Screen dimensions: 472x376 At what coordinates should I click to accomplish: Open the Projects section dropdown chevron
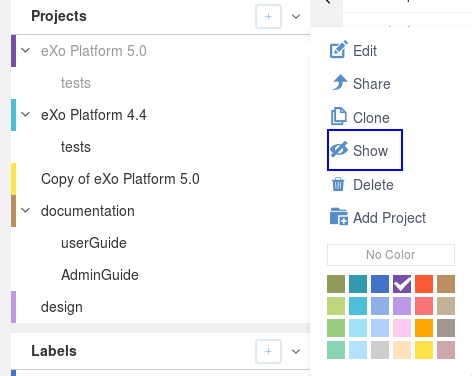296,16
